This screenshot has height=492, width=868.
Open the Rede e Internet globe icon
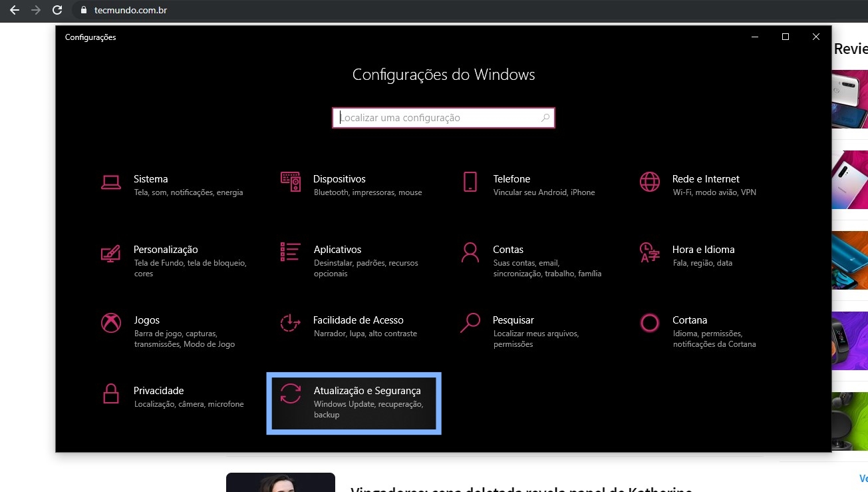(650, 182)
